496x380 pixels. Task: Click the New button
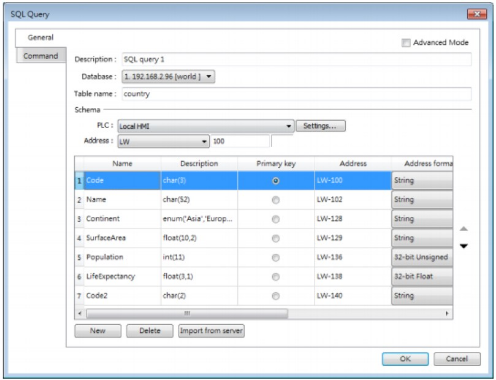(x=98, y=331)
